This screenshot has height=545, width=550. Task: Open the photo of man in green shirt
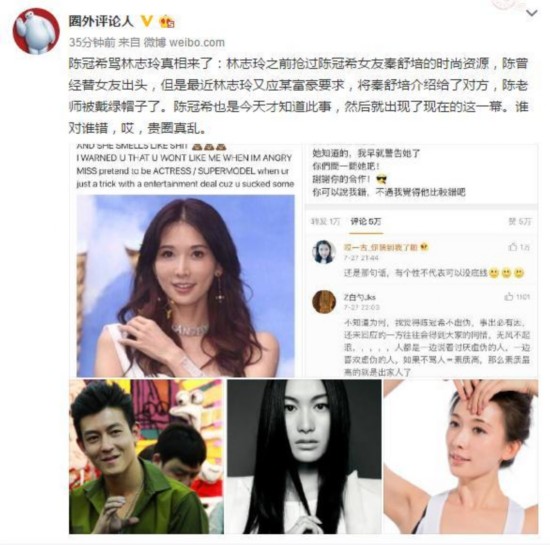click(146, 456)
